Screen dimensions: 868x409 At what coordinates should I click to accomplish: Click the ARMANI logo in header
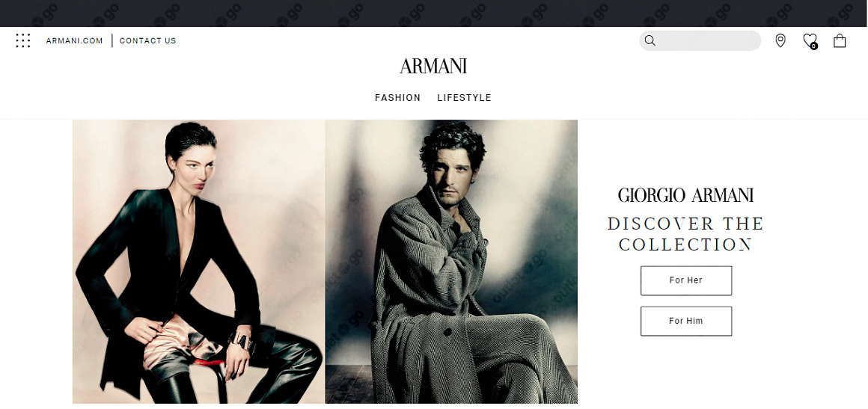coord(433,66)
